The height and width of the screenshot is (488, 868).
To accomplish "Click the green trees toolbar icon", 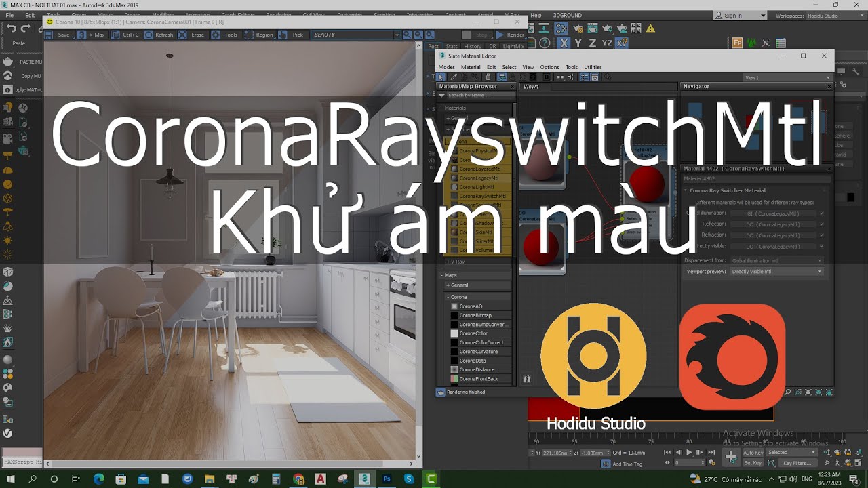I will [751, 43].
